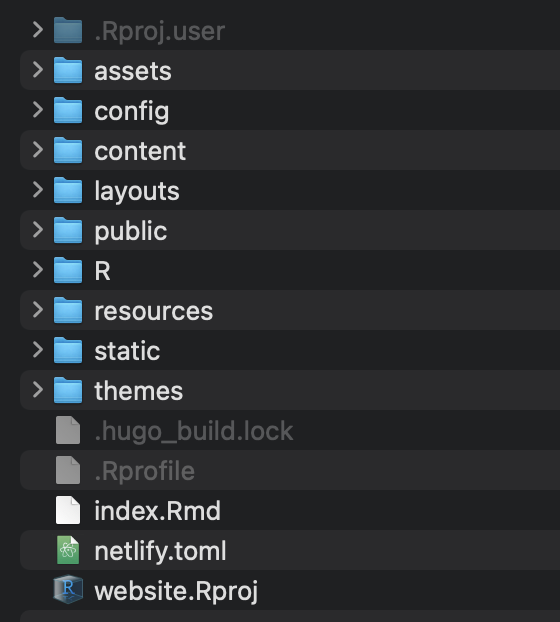The image size is (560, 622).
Task: Click the RStudio project icon for website.Rproj
Action: coord(68,590)
